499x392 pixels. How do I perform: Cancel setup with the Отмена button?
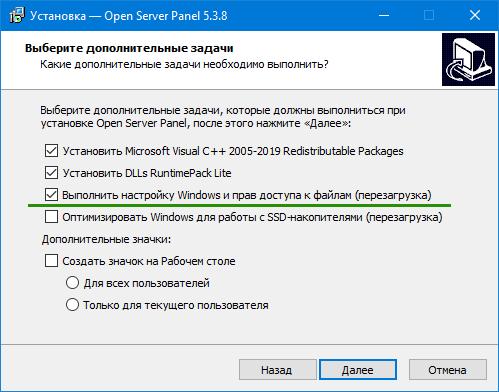pos(448,370)
